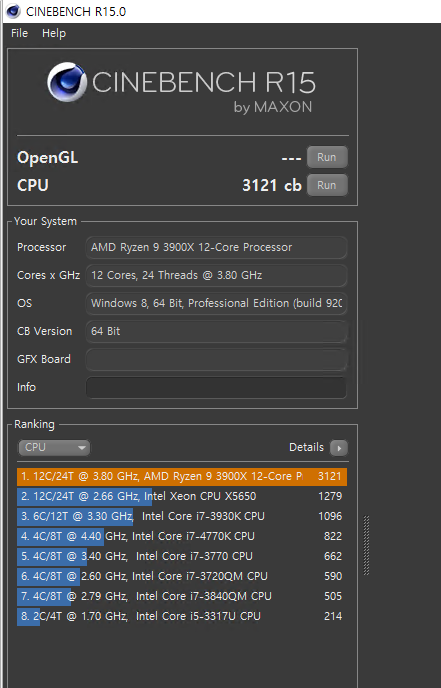The width and height of the screenshot is (441, 688).
Task: Click the Info text field
Action: pyautogui.click(x=216, y=387)
